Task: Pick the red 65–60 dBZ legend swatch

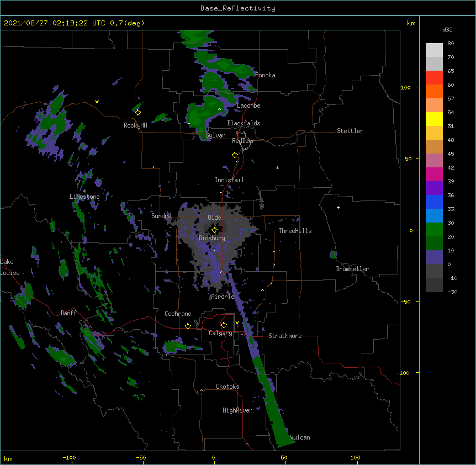Action: tap(434, 78)
